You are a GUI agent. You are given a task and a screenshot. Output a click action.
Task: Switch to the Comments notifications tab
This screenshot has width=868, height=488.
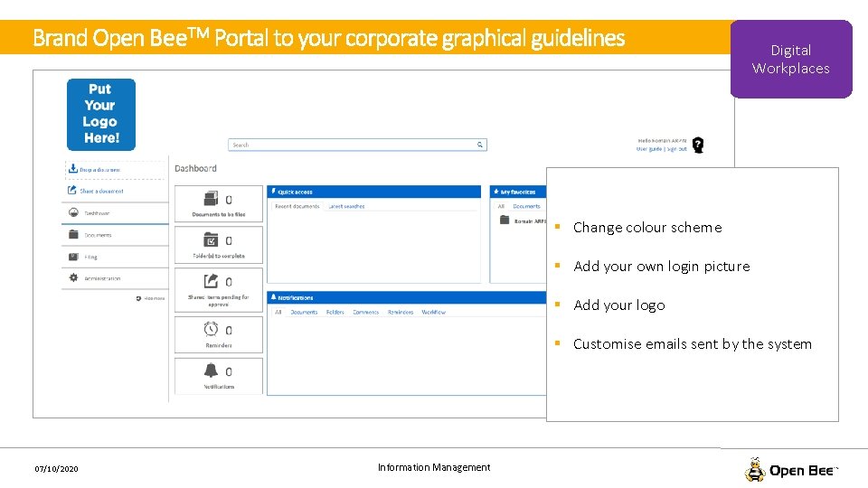366,312
